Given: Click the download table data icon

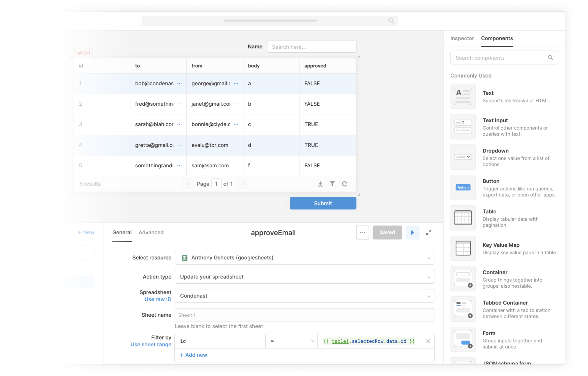Looking at the screenshot, I should (320, 184).
